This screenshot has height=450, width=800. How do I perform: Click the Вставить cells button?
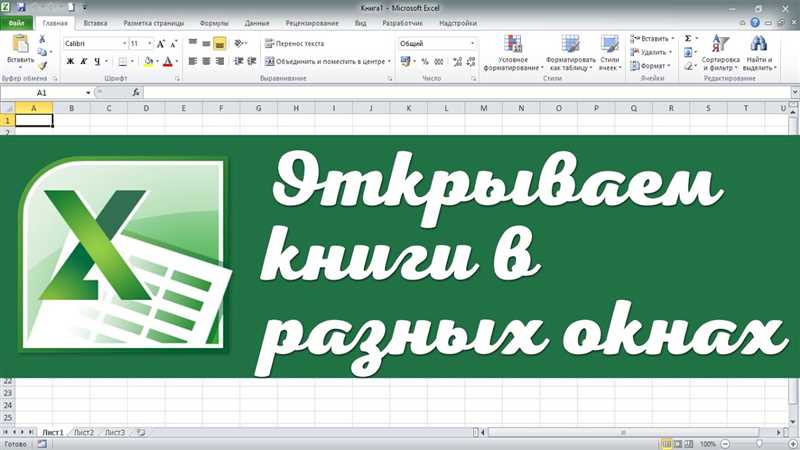[652, 39]
